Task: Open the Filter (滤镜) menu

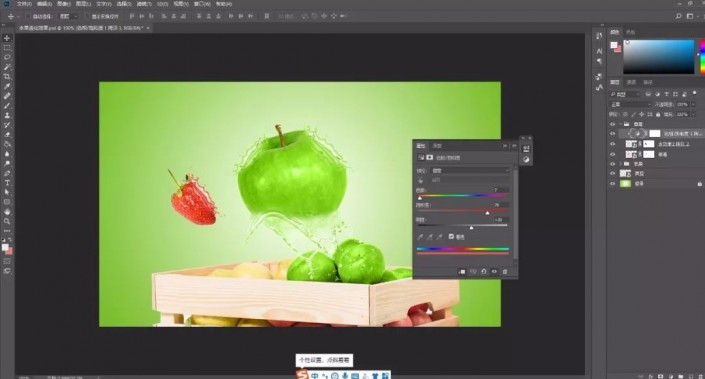Action: point(144,4)
